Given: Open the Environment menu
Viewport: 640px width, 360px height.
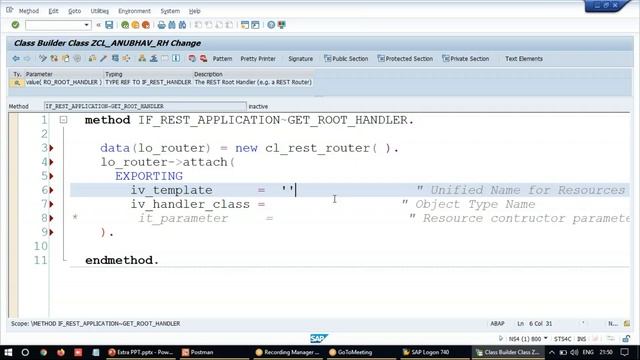Looking at the screenshot, I should pyautogui.click(x=134, y=11).
